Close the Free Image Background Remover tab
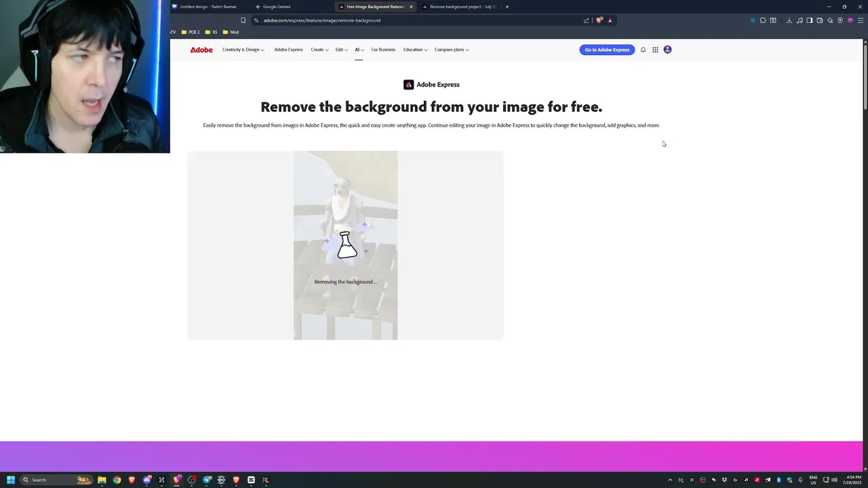The image size is (868, 488). [x=411, y=7]
